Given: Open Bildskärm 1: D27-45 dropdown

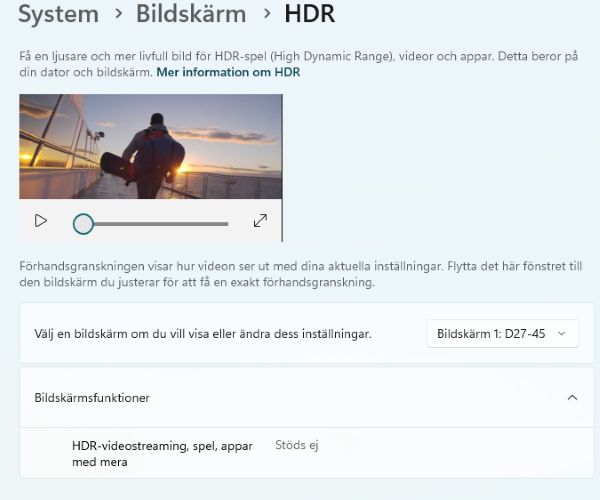Looking at the screenshot, I should (x=502, y=334).
